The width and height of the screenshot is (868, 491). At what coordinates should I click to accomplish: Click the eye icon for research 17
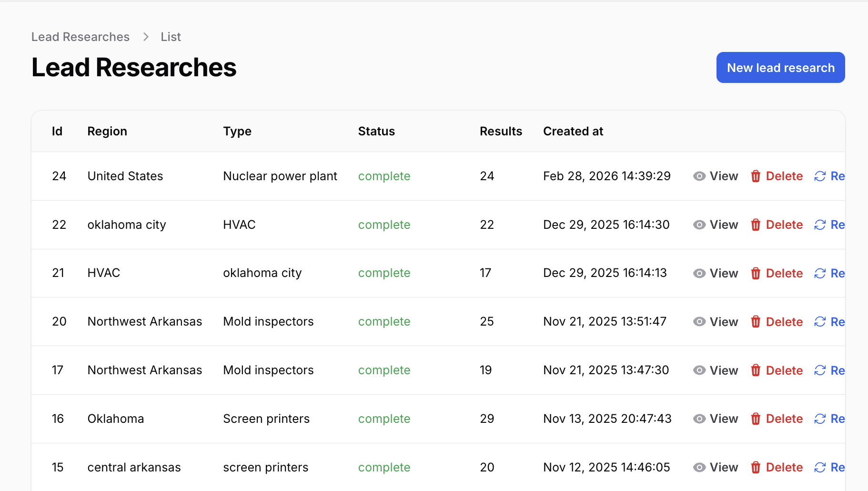[699, 370]
